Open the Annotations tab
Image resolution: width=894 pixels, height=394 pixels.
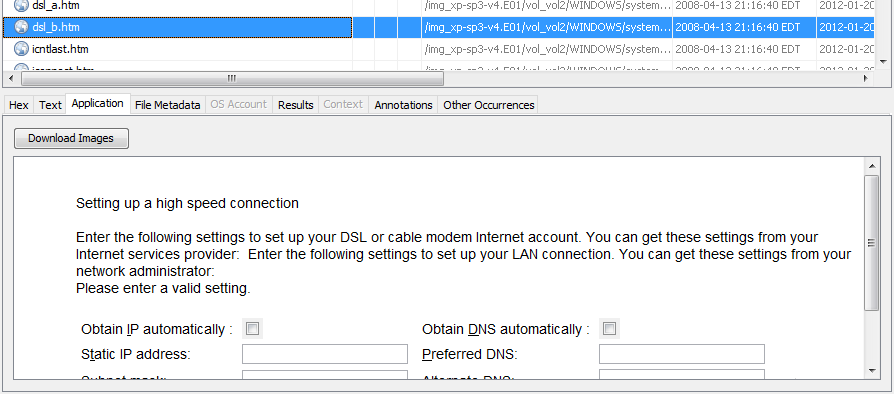click(403, 105)
